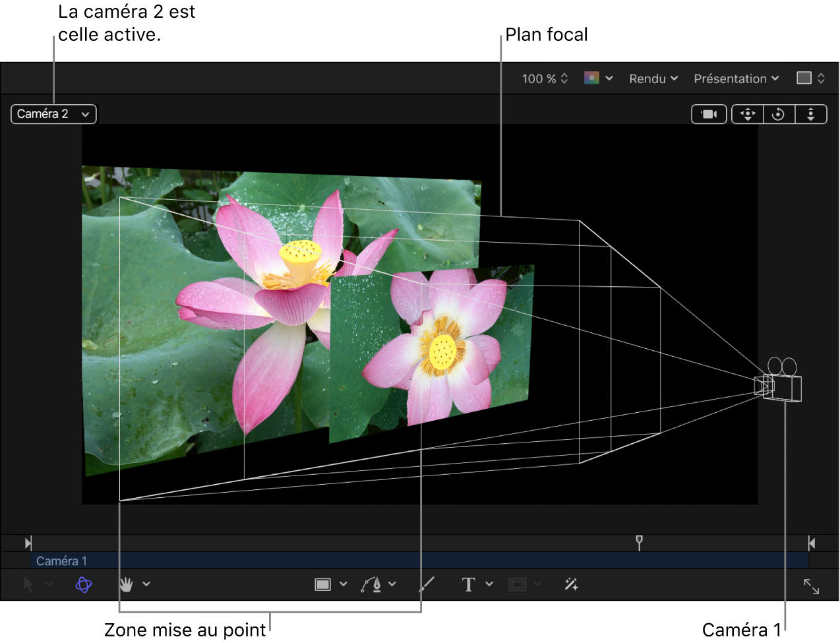The image size is (840, 643).
Task: Select the Bezier pen tool
Action: click(372, 584)
